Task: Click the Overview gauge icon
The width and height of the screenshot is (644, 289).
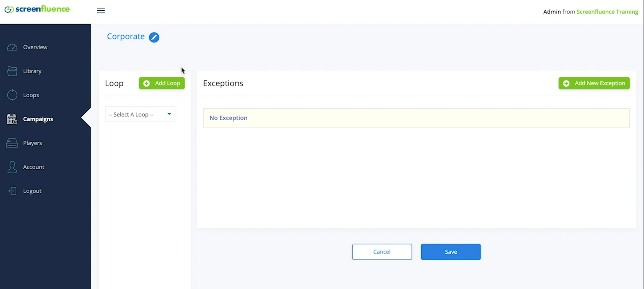Action: pyautogui.click(x=12, y=47)
